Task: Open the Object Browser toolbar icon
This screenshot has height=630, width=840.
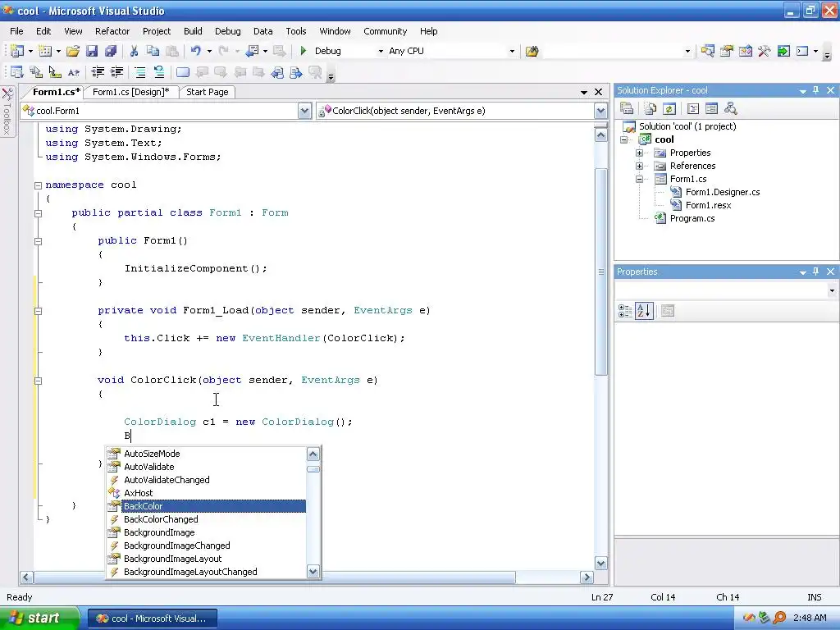Action: point(745,51)
